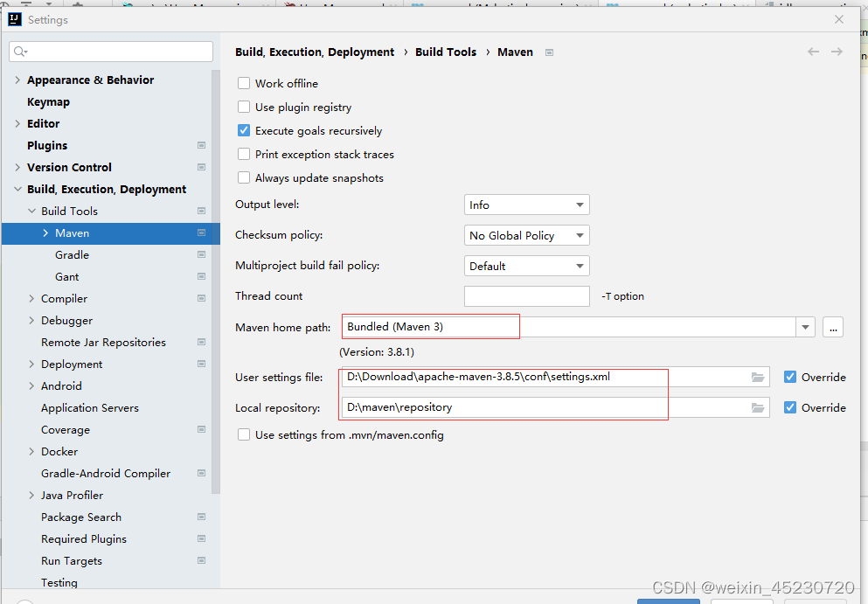This screenshot has width=868, height=604.
Task: Click project-level icon next to Gant
Action: [x=202, y=276]
